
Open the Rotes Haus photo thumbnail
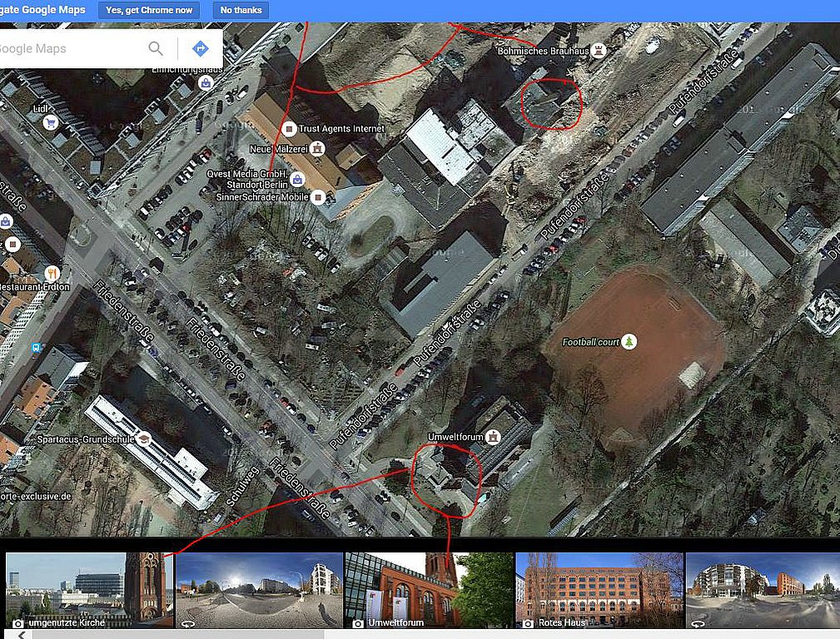[599, 590]
